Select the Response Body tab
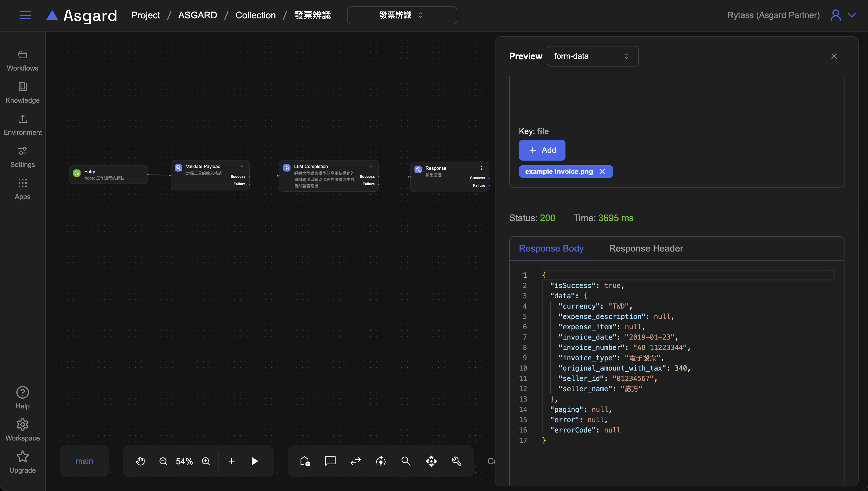The width and height of the screenshot is (868, 491). (x=551, y=248)
